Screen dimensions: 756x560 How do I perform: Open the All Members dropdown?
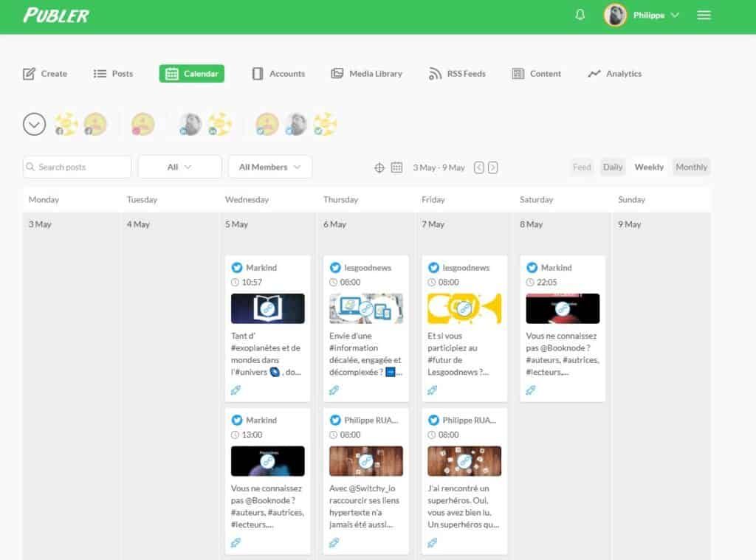[x=270, y=167]
